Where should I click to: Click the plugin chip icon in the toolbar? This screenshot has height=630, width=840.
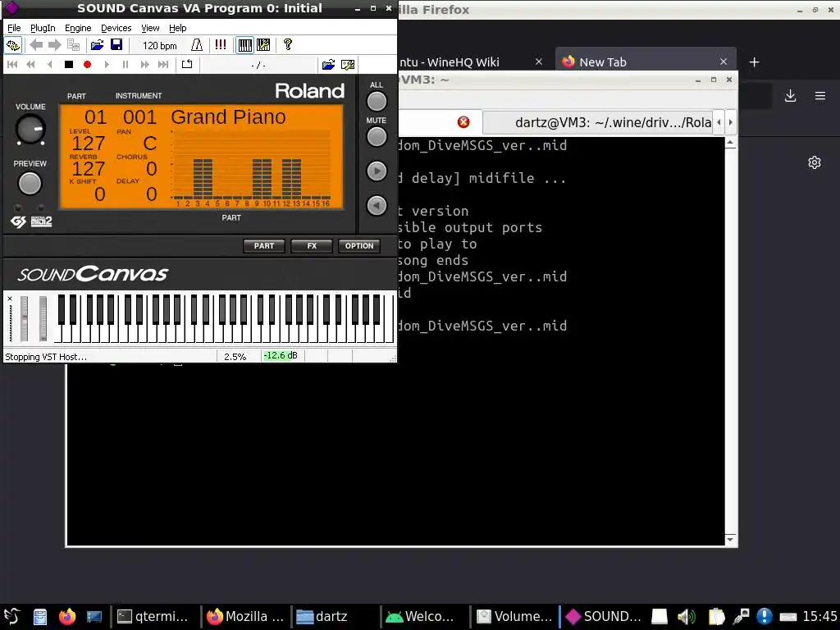[x=13, y=46]
